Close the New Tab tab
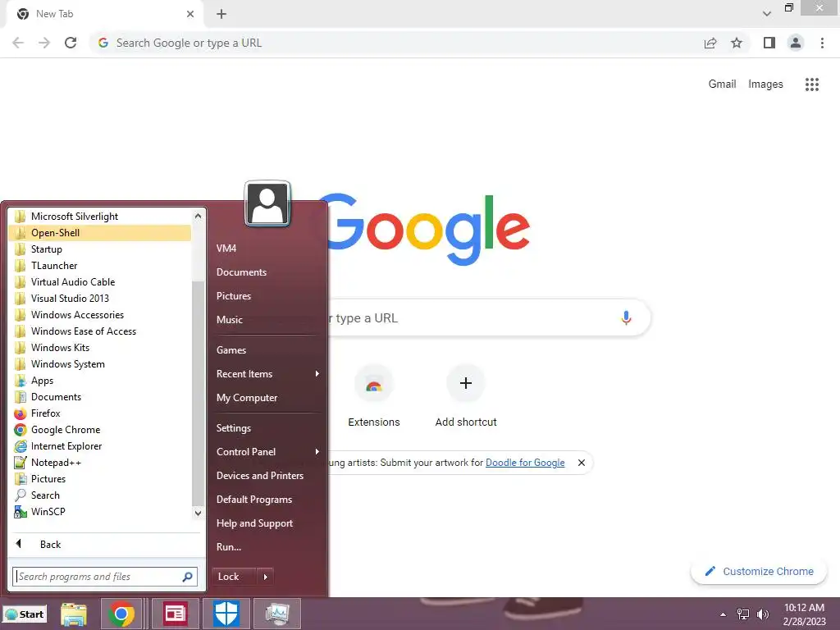This screenshot has width=840, height=630. pyautogui.click(x=190, y=14)
